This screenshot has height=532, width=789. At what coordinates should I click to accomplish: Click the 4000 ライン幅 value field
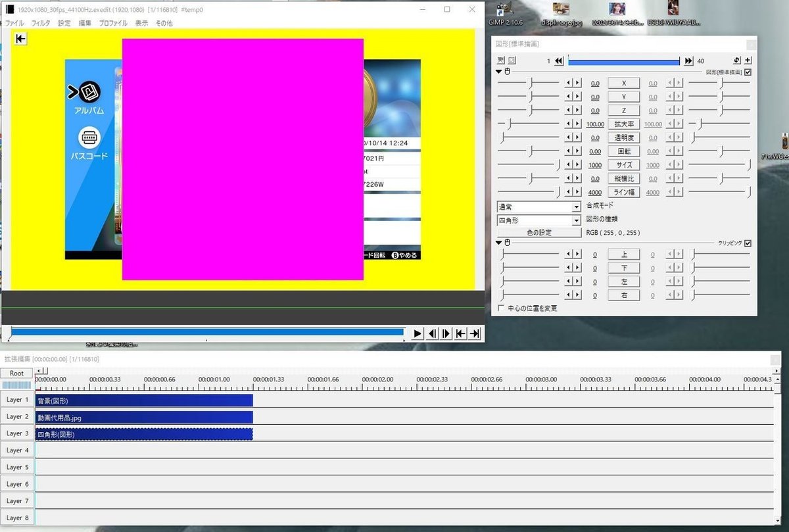[595, 192]
